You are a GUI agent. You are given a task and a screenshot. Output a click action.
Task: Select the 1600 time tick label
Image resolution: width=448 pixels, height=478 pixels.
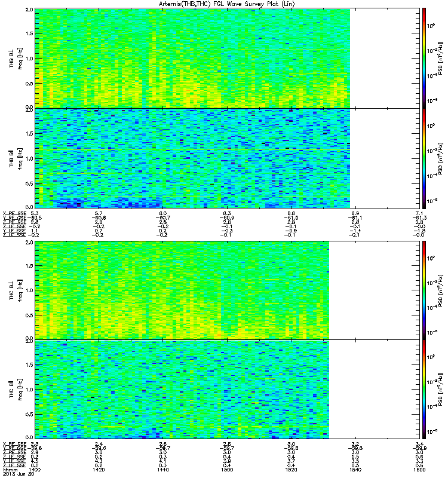(x=420, y=470)
